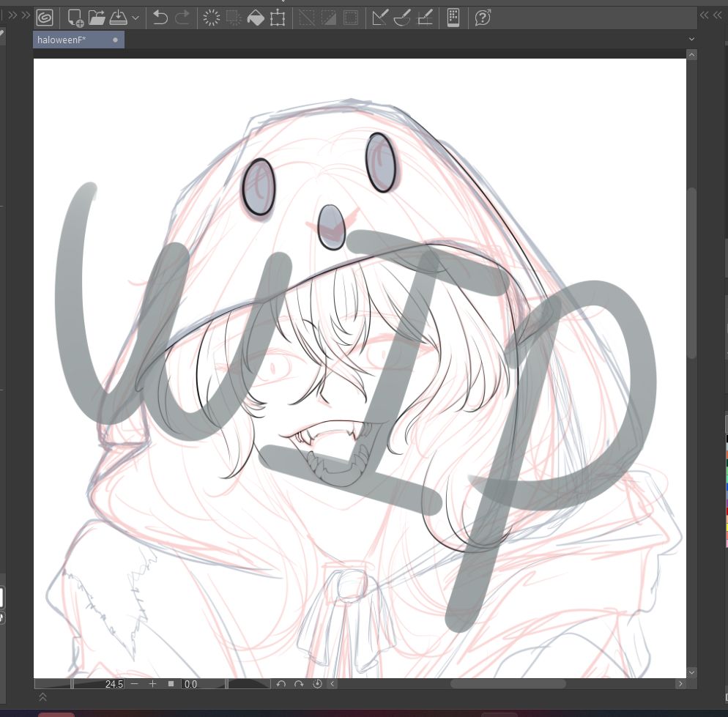
Task: Toggle Snap to Grid
Action: (425, 18)
